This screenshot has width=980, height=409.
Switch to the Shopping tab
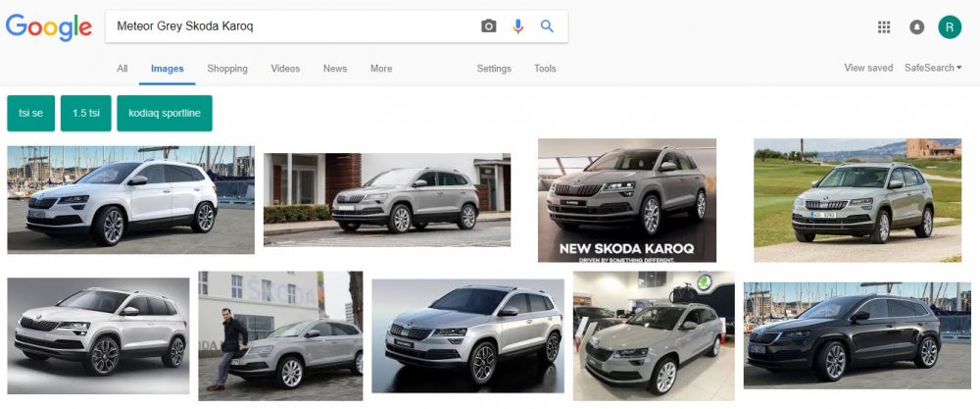pos(227,69)
